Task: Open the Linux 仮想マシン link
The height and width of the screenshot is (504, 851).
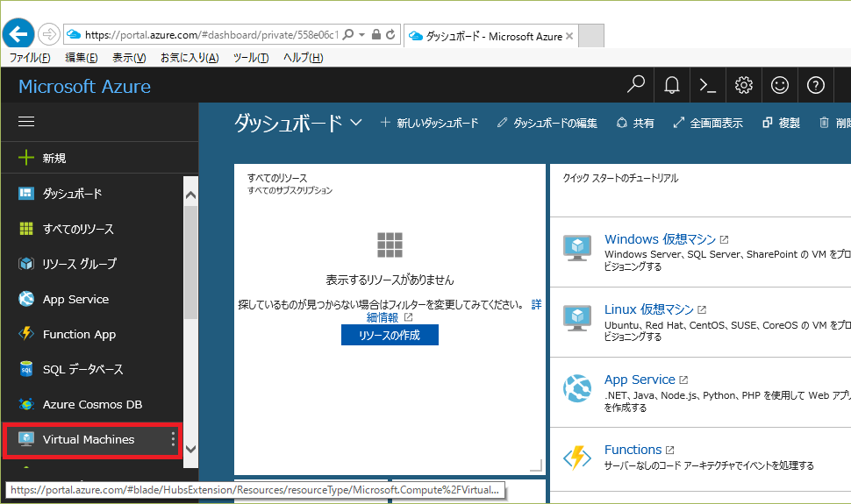Action: click(x=649, y=309)
